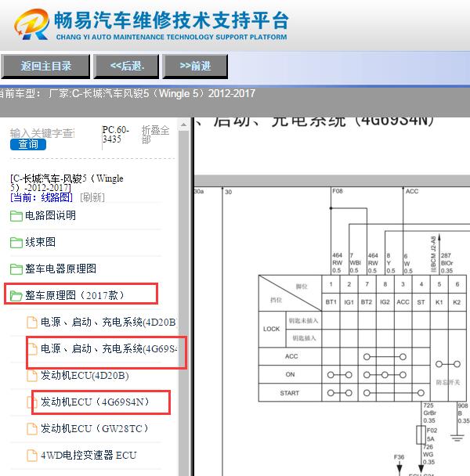Click the IG1 column header cell

[349, 302]
